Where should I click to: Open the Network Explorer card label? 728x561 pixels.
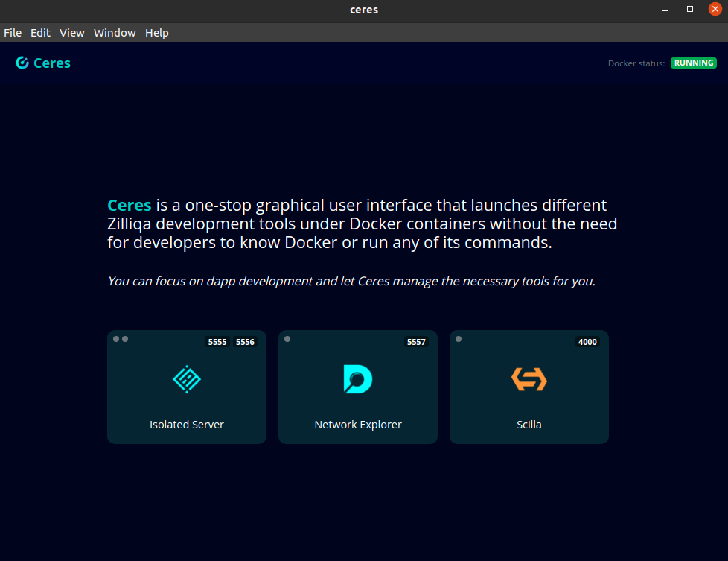click(358, 425)
